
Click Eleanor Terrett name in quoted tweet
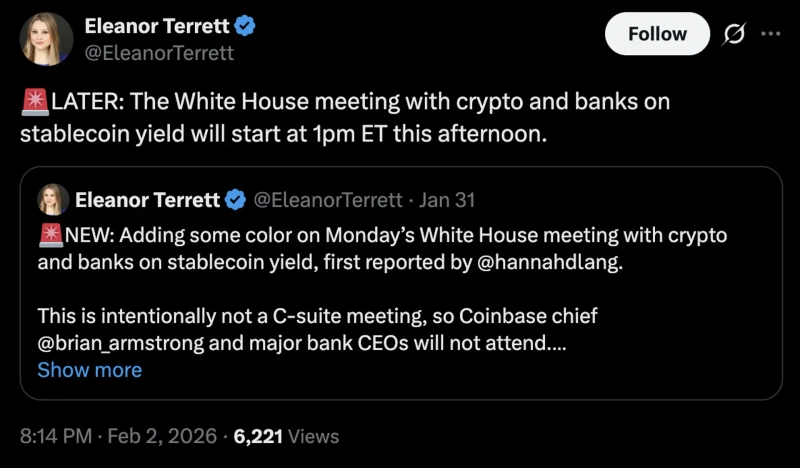pyautogui.click(x=147, y=200)
